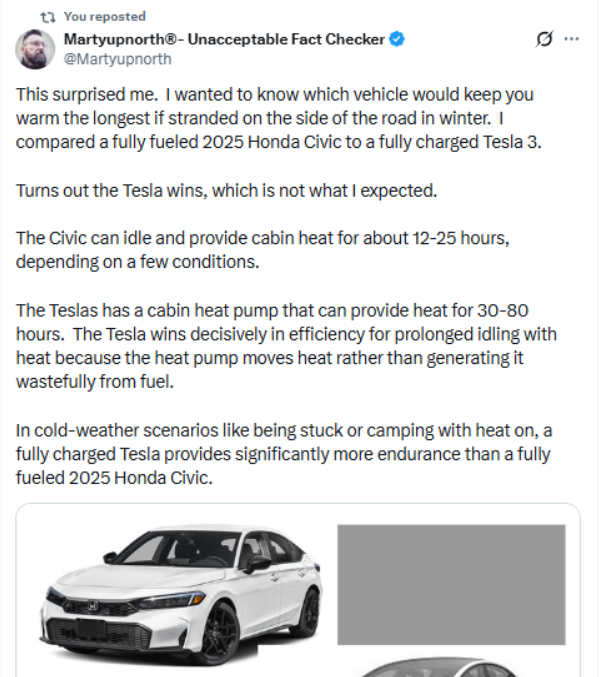602x677 pixels.
Task: Click the Grok slashed-circle icon
Action: click(x=544, y=39)
